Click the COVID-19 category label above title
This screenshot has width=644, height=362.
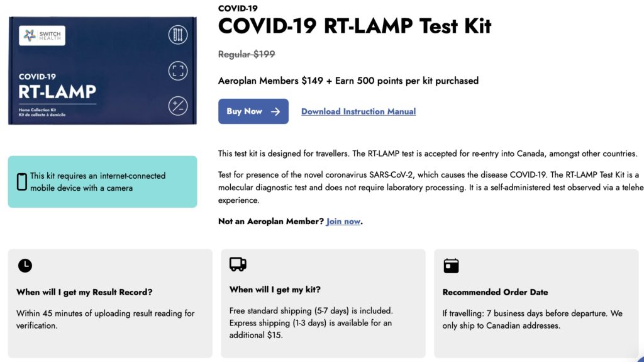238,8
